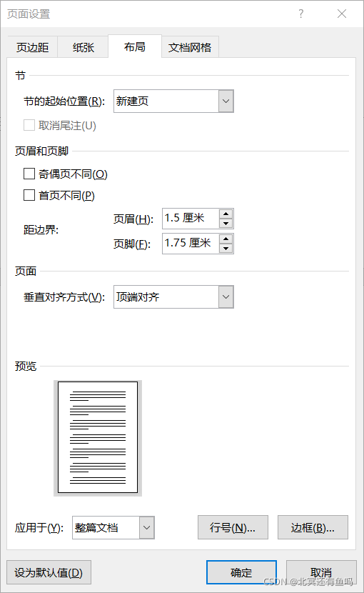The height and width of the screenshot is (593, 364).
Task: Decrease 页脚 distance with down arrow
Action: [x=226, y=248]
